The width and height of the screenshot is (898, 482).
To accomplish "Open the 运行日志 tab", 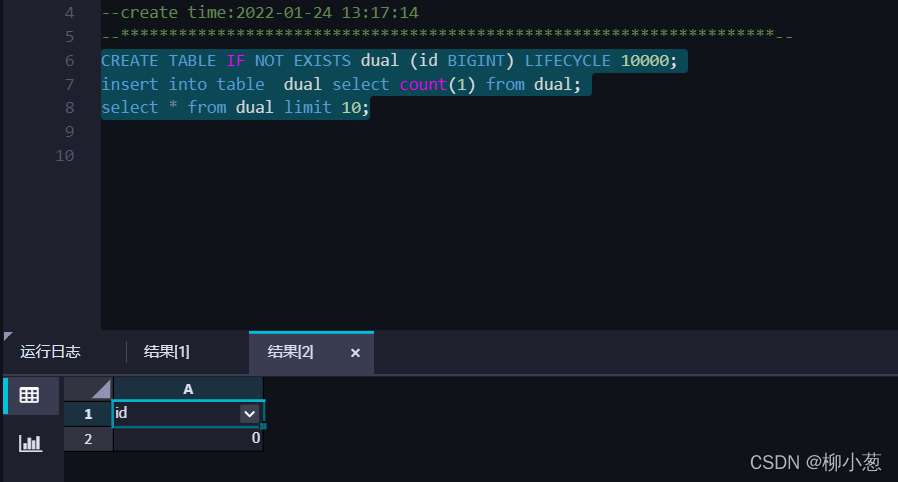I will tap(50, 351).
